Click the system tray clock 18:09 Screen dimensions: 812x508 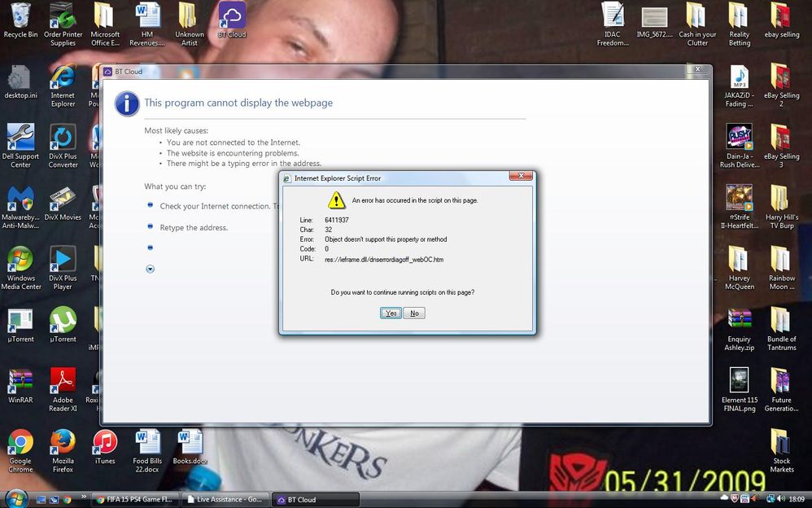click(797, 499)
